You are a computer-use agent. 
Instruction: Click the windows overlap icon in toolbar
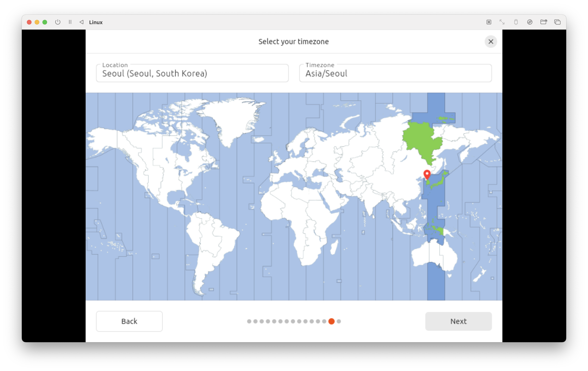[557, 22]
